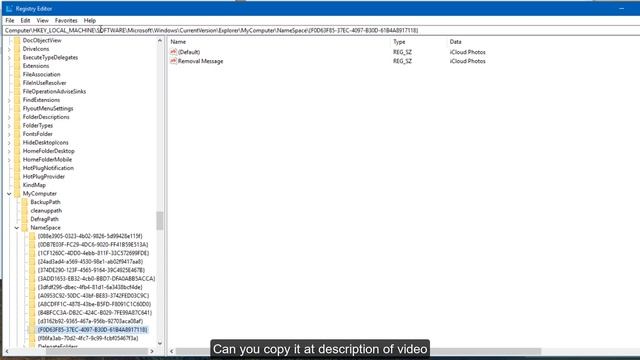Expand the ExecuteTypeDelegates key arrow
Viewport: 640px width, 360px height.
point(9,58)
